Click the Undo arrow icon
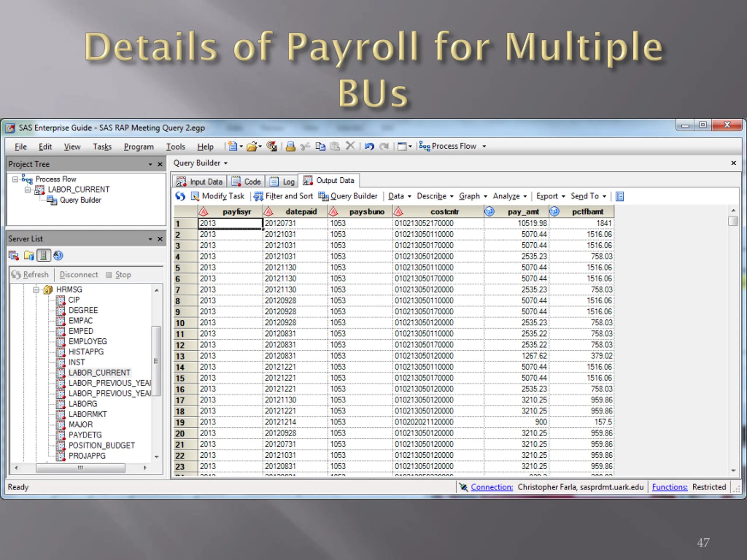 pos(369,146)
